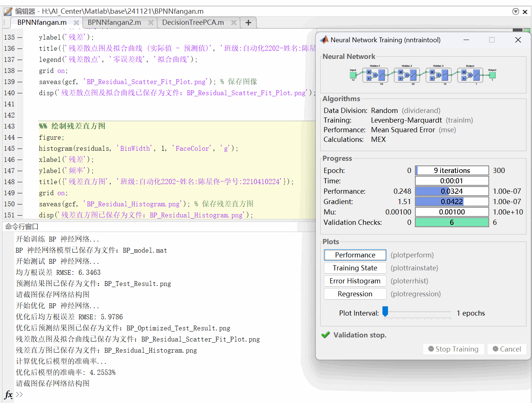Image resolution: width=532 pixels, height=403 pixels.
Task: Open the Regression plot
Action: [x=355, y=294]
